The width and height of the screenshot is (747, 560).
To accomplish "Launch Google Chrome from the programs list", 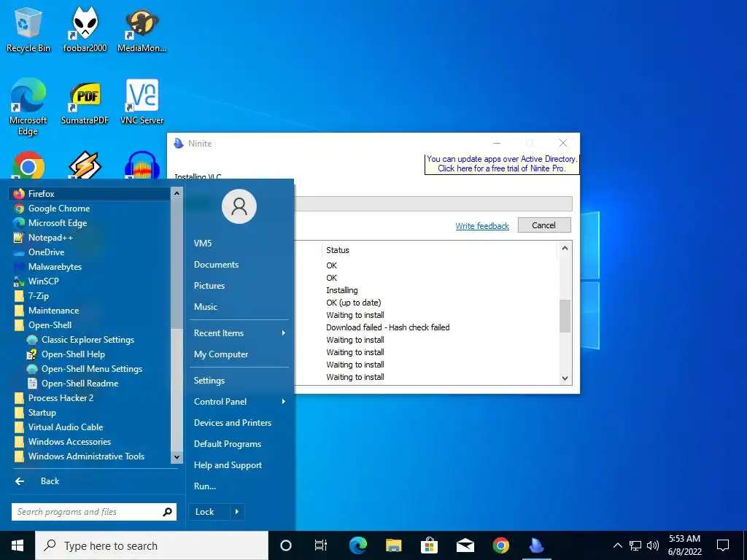I will (x=89, y=208).
